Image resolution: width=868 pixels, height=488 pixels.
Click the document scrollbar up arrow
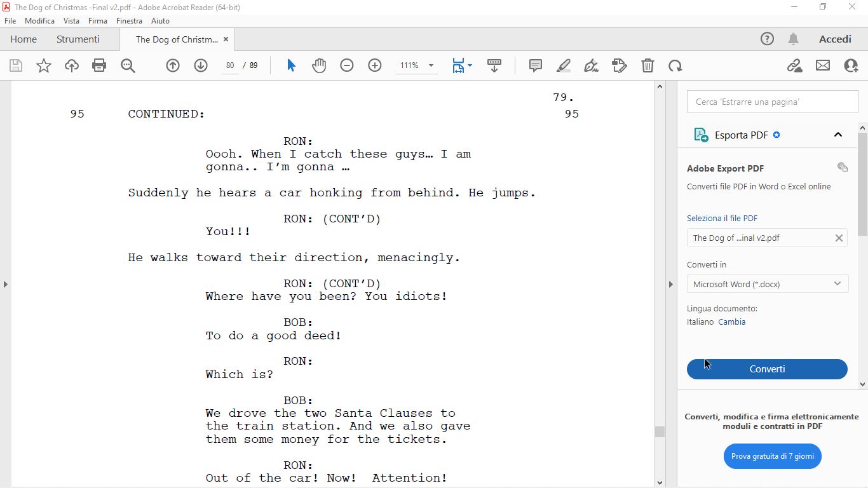coord(660,86)
